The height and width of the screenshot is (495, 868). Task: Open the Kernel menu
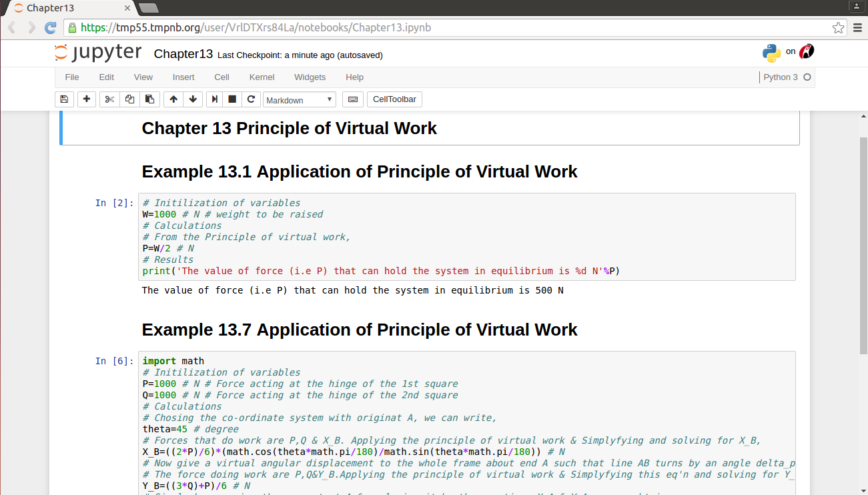tap(262, 77)
